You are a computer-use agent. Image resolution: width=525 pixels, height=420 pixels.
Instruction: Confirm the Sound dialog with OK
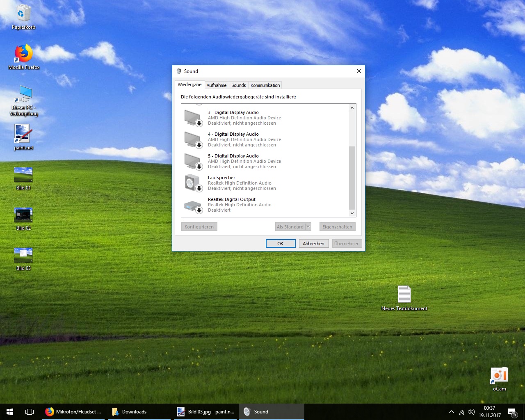pyautogui.click(x=281, y=244)
